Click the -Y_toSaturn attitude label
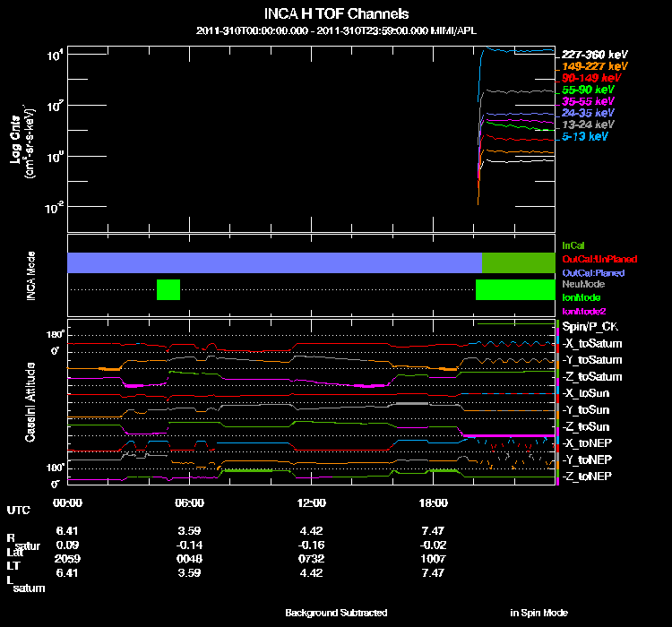672x627 pixels. [592, 360]
